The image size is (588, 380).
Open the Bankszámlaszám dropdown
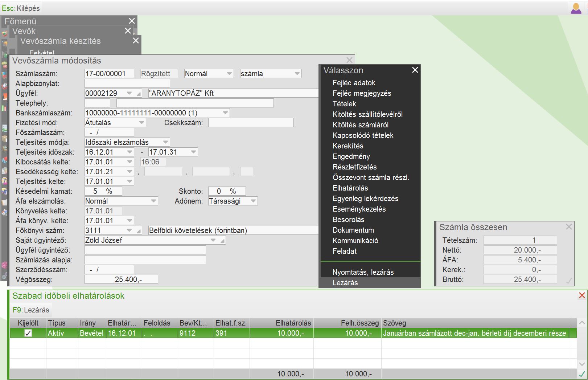pos(225,113)
